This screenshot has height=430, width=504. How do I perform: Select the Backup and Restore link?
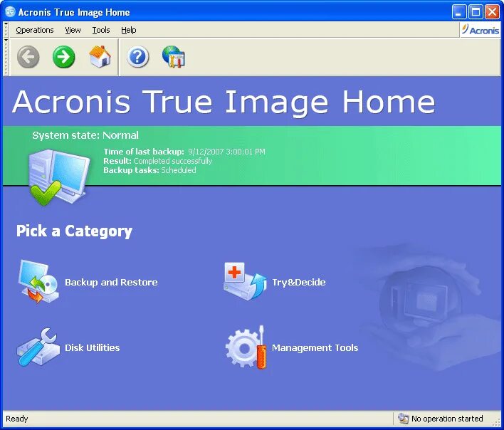point(111,282)
